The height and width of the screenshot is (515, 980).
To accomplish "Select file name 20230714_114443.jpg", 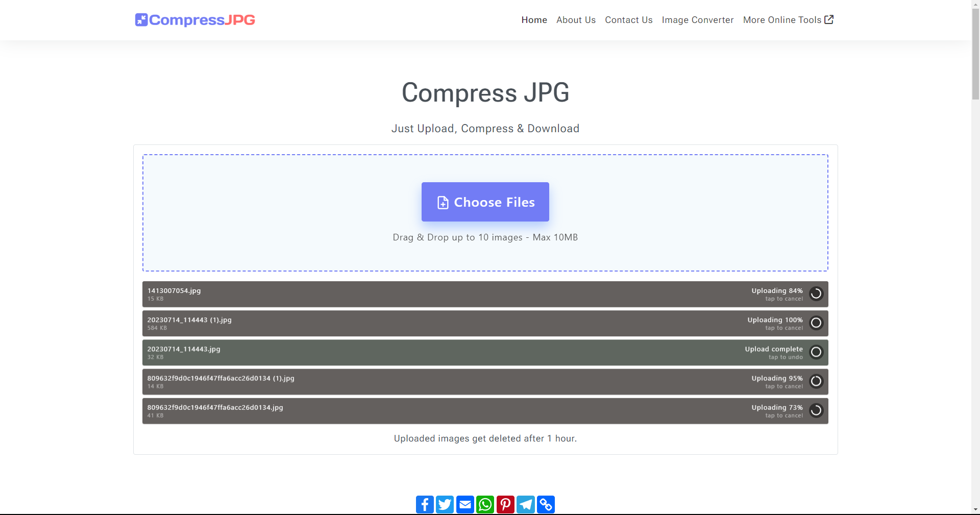I will 184,349.
